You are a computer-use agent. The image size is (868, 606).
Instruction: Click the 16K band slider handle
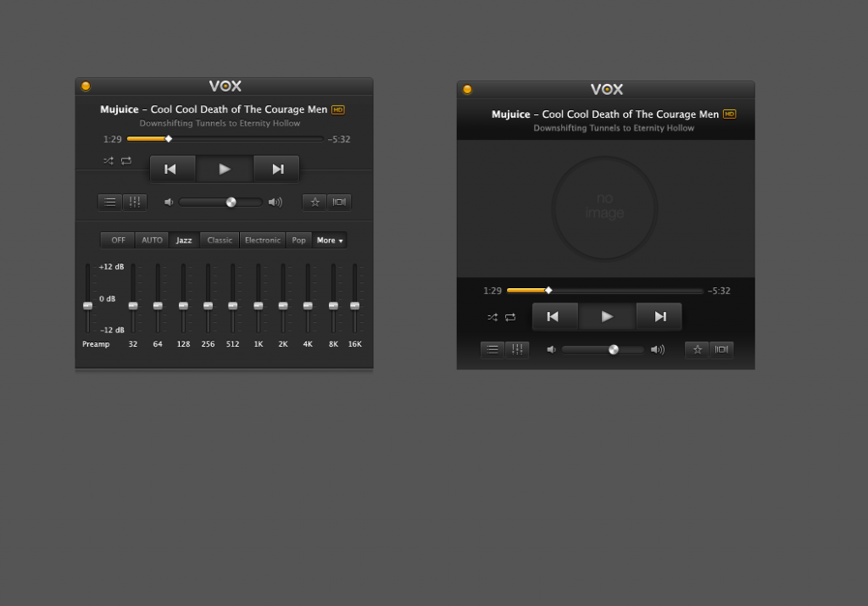pyautogui.click(x=354, y=305)
